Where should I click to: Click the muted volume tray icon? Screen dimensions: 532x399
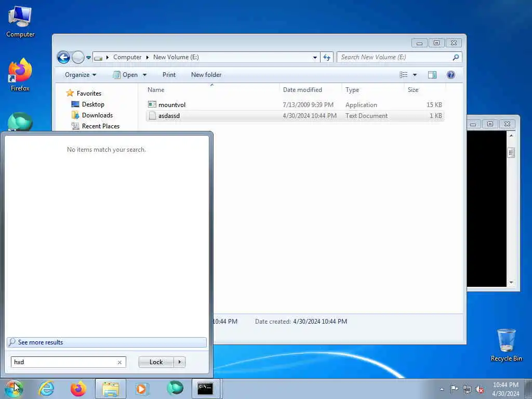click(480, 389)
